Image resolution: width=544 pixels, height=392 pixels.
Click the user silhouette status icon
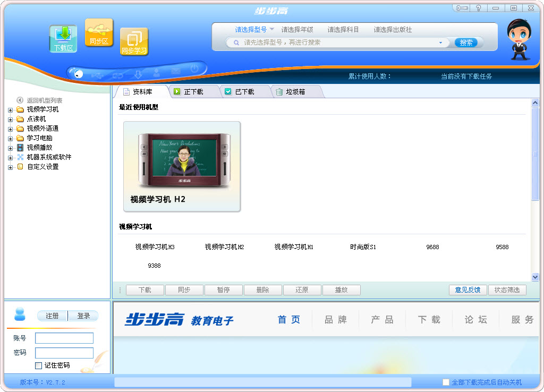click(x=157, y=72)
